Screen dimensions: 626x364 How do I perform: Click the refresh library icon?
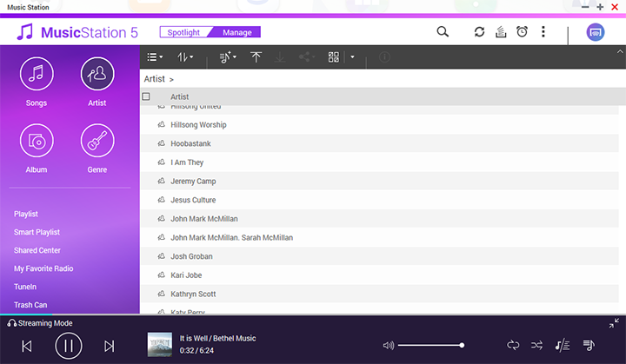pos(479,32)
